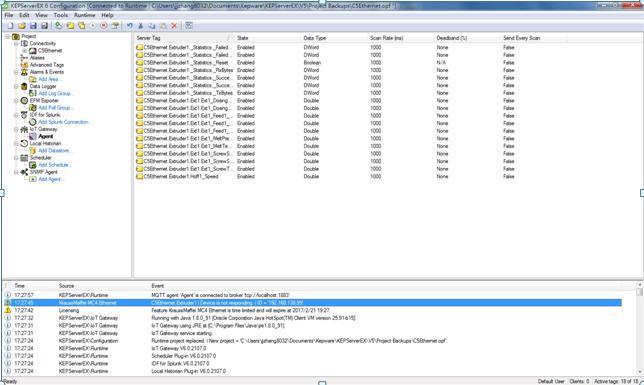Collapse the Data Logger node
Image resolution: width=644 pixels, height=385 pixels.
tap(16, 86)
